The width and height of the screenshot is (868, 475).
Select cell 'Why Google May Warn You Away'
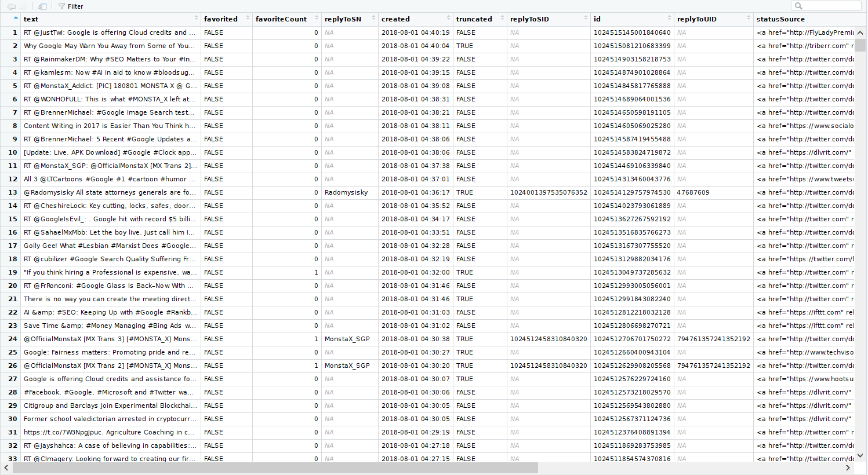111,46
